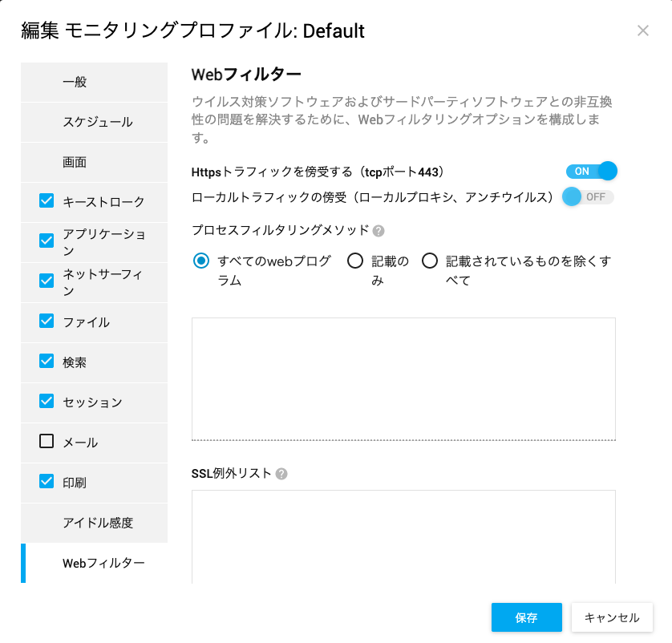
Task: Open the アイドル感度 tab
Action: point(94,523)
